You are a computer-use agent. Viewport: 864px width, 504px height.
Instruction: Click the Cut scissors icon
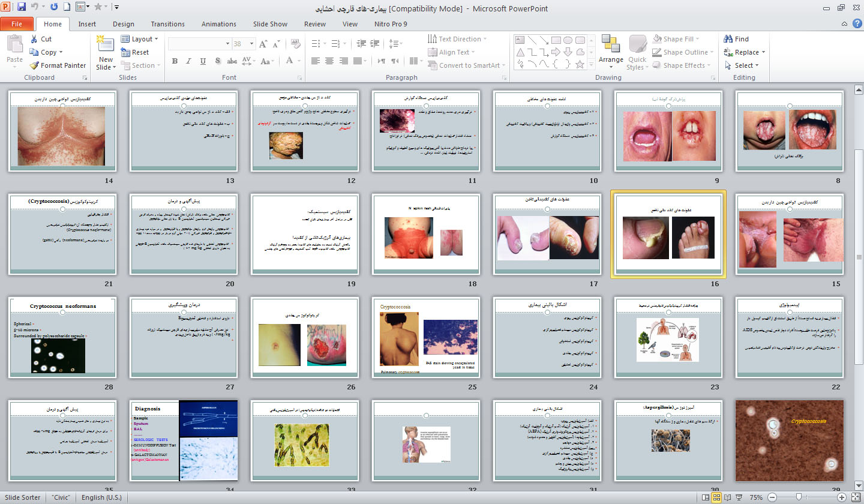35,39
